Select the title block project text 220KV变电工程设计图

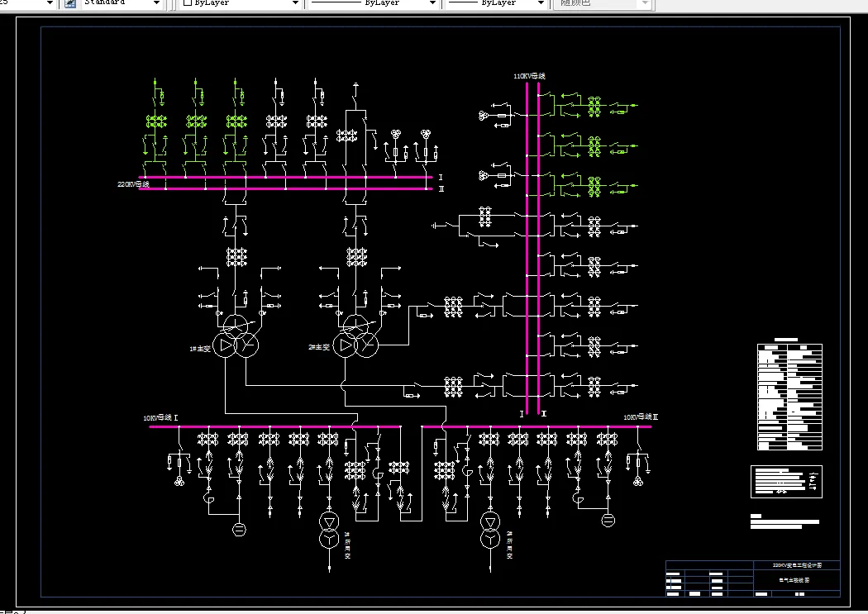pyautogui.click(x=797, y=565)
